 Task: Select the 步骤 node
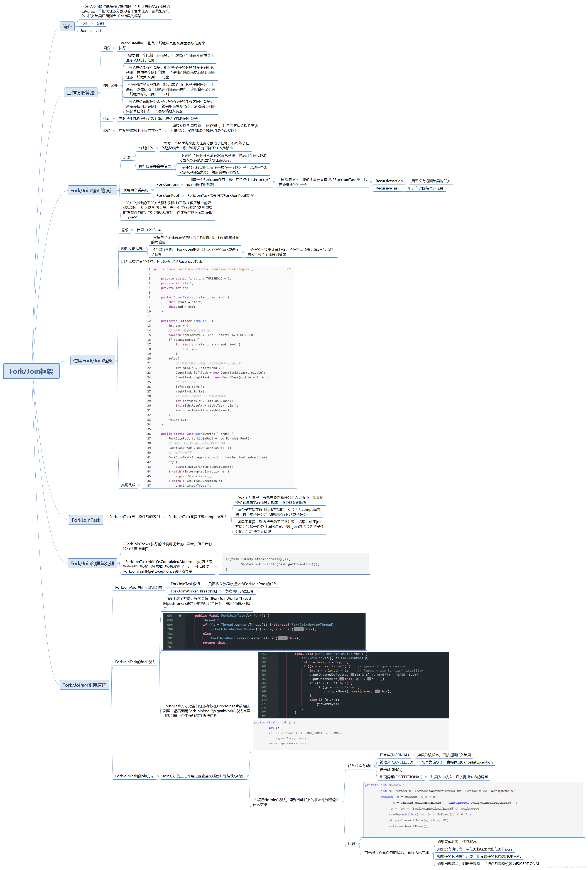tap(127, 157)
